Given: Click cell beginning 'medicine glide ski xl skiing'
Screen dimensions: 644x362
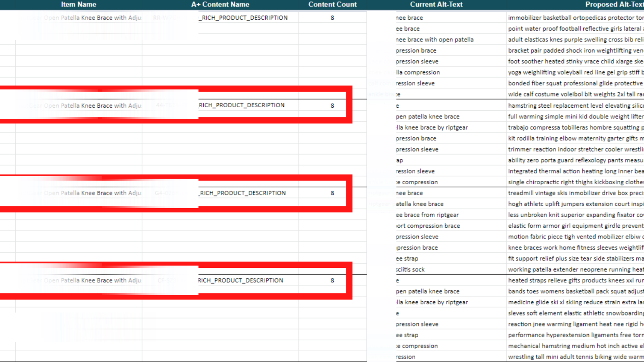Looking at the screenshot, I should (575, 302).
